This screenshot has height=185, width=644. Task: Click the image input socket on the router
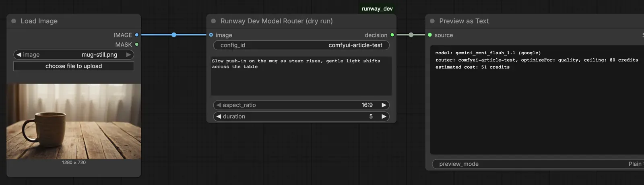coord(211,35)
